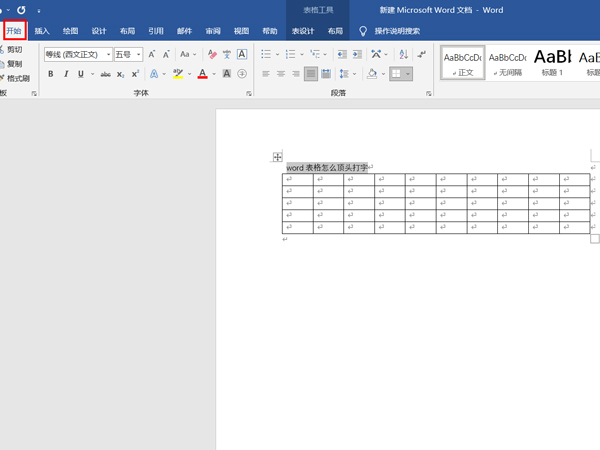Viewport: 600px width, 450px height.
Task: Apply the red font color swatch
Action: point(202,74)
